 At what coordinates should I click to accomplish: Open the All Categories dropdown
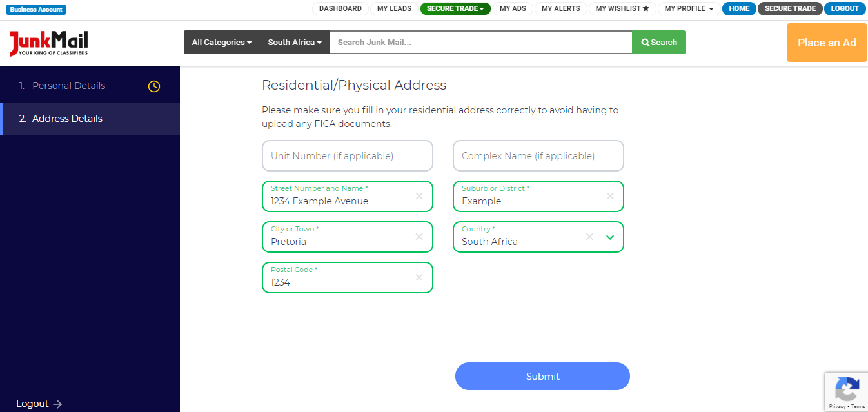[222, 43]
